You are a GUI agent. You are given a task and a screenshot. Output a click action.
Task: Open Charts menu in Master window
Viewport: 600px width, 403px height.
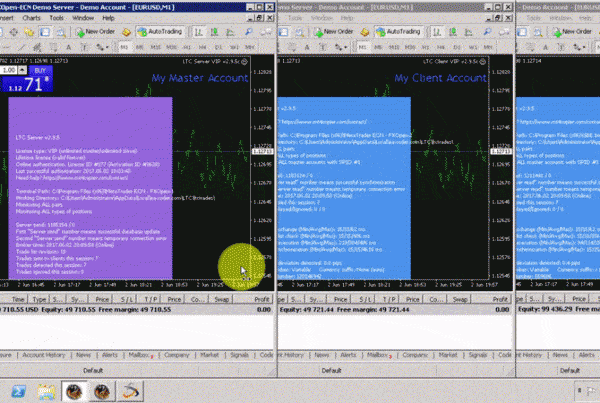coord(31,18)
